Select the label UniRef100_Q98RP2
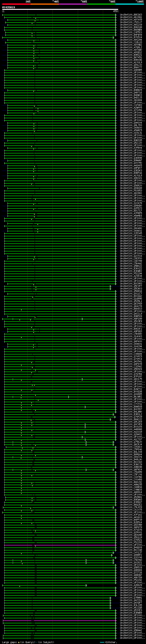Viewport: 146px width, 644px height. coord(131,555)
